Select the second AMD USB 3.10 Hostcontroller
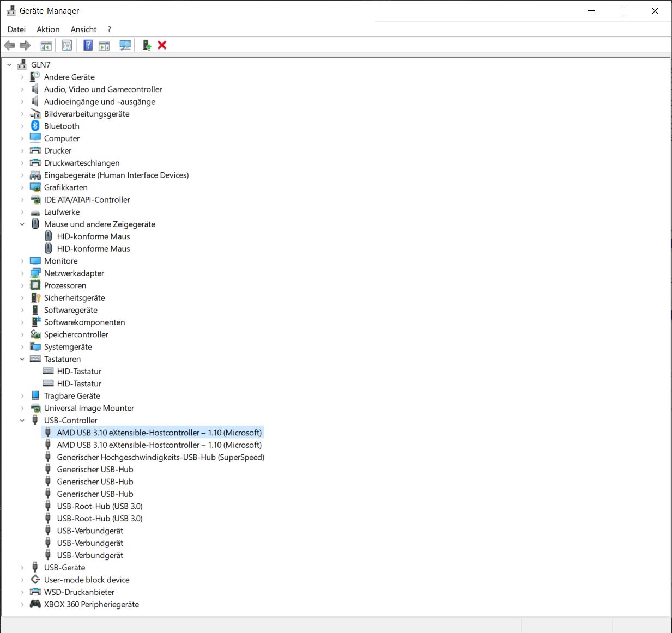672x633 pixels. coord(159,445)
